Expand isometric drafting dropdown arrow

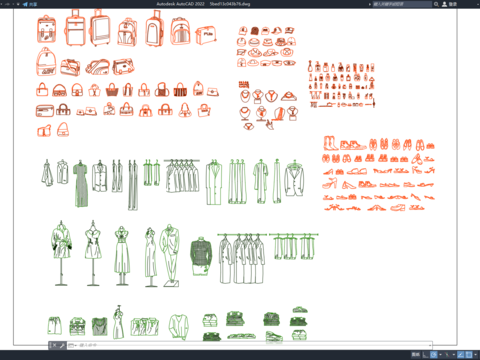[x=454, y=355]
